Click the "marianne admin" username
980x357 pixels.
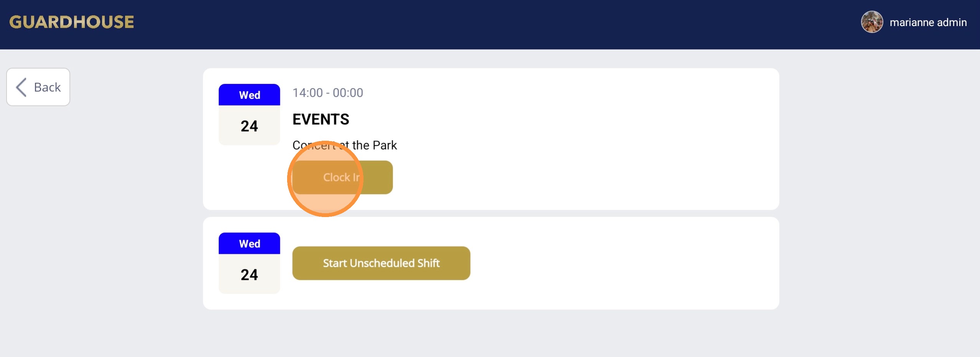point(928,23)
